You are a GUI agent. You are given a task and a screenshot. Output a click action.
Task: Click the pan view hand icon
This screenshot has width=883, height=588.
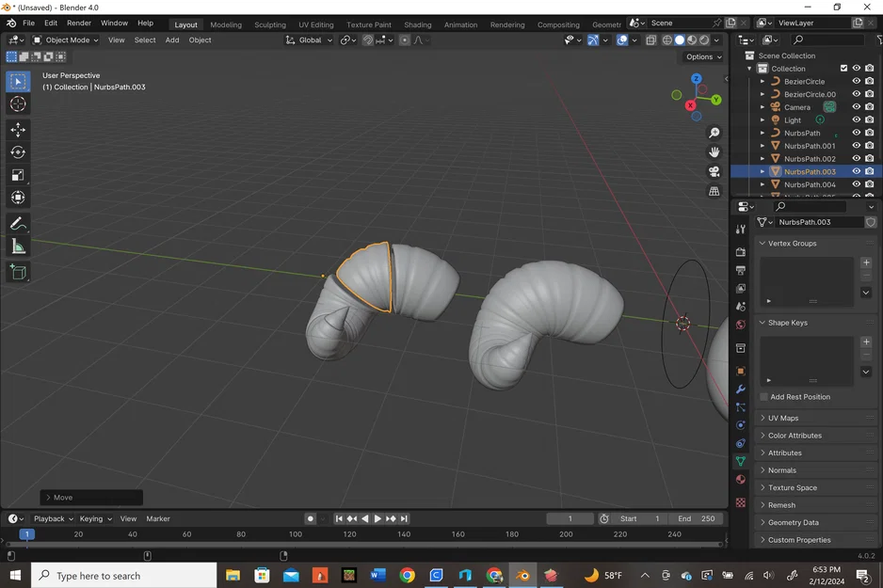click(714, 151)
